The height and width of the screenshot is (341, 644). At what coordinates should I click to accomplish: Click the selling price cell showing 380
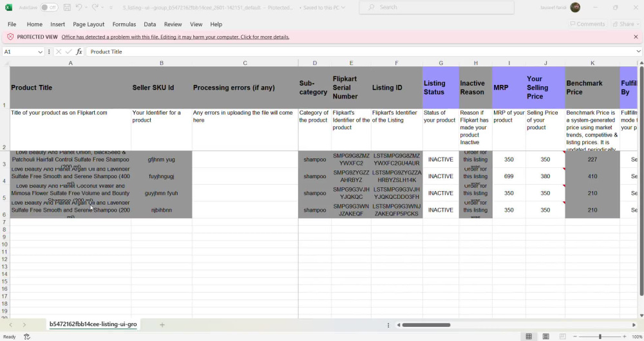click(x=545, y=176)
